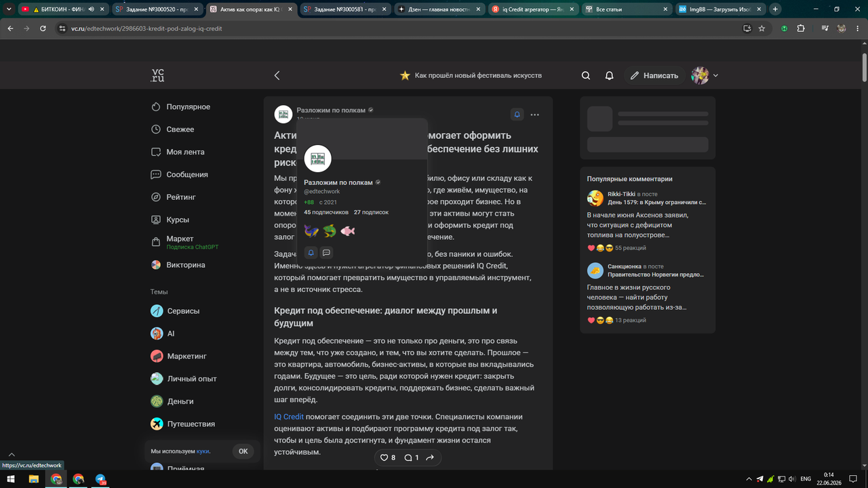Open Свежее section in sidebar
Image resolution: width=868 pixels, height=488 pixels.
(x=172, y=129)
